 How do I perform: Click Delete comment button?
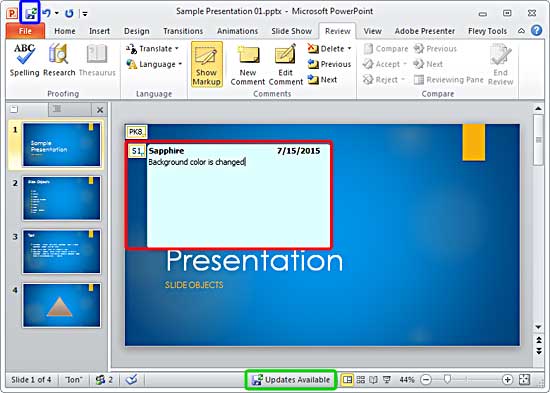[326, 48]
